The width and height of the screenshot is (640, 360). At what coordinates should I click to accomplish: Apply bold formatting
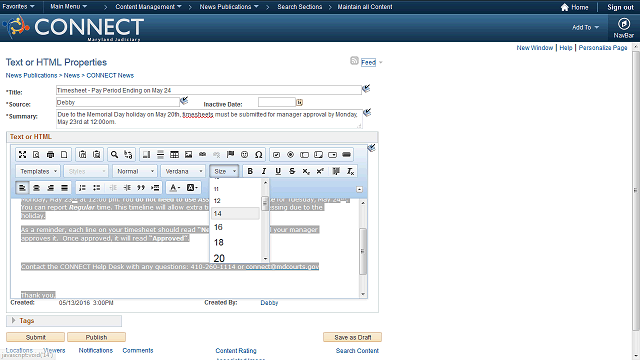click(x=250, y=171)
